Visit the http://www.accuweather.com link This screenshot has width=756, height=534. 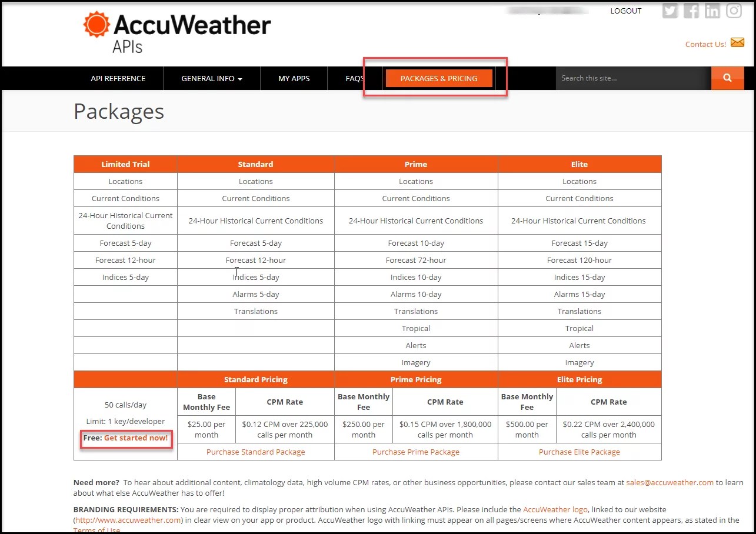click(x=128, y=520)
